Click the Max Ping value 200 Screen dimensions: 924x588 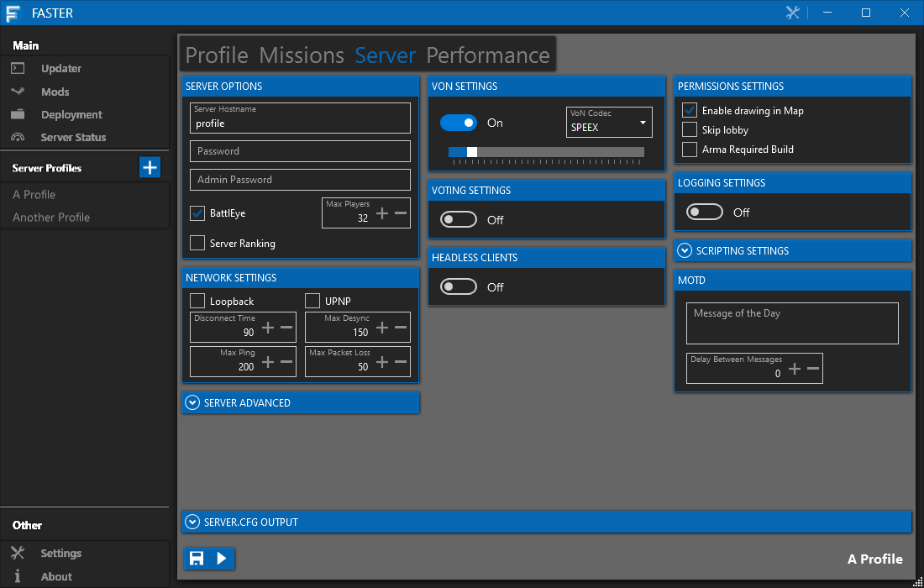click(x=246, y=367)
